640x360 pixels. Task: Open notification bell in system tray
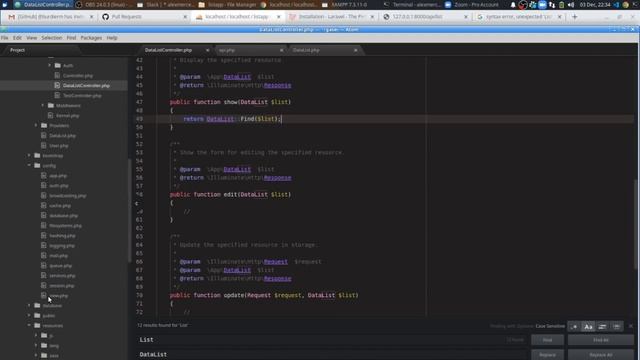(x=513, y=5)
